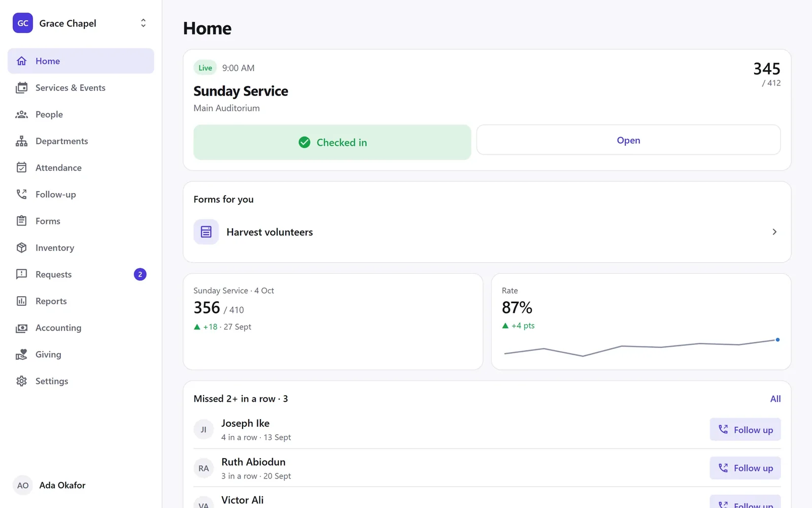Expand the Grace Chapel organization switcher

click(143, 23)
